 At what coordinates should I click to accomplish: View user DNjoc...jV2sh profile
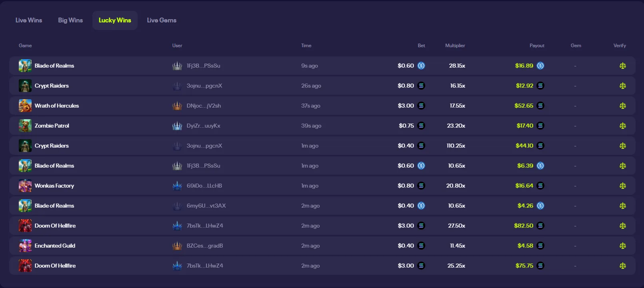click(204, 106)
